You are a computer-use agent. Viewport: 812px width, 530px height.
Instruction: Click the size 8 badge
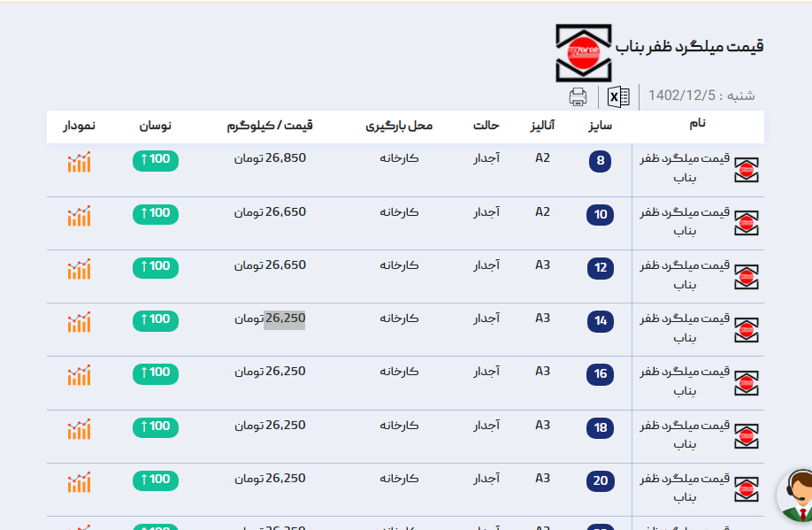tap(601, 161)
